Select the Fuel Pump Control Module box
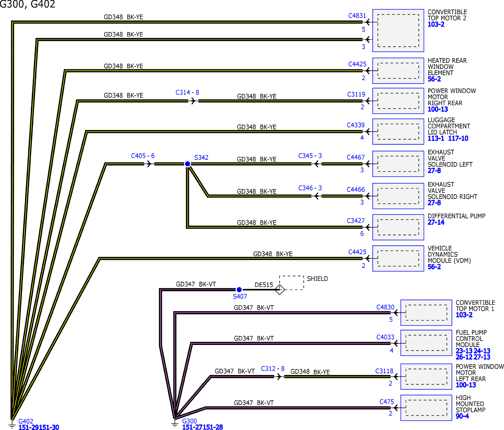Image resolution: width=504 pixels, height=430 pixels. point(426,343)
